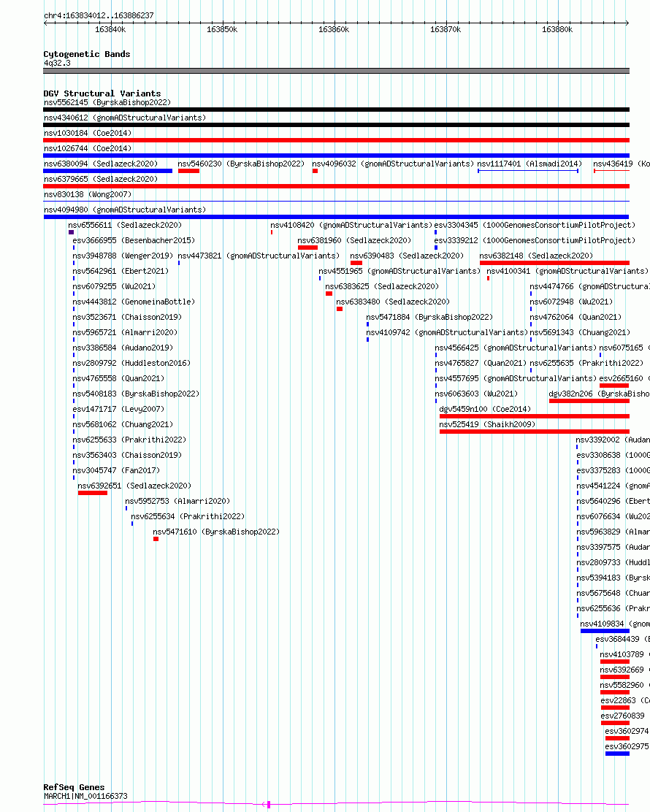The width and height of the screenshot is (650, 812).
Task: Click nsv5691343 (Chuang2021) label
Action: pos(580,332)
